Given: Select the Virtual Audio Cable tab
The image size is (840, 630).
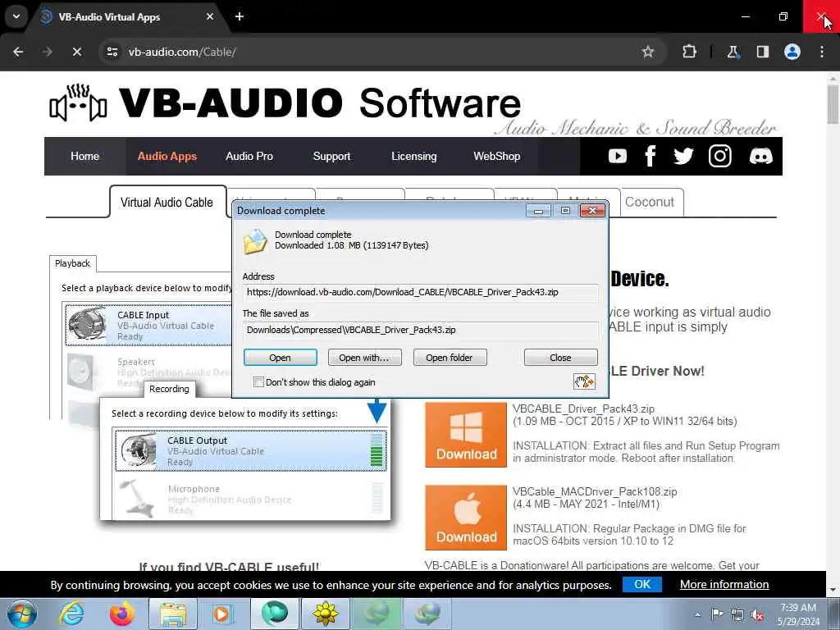Looking at the screenshot, I should [167, 202].
